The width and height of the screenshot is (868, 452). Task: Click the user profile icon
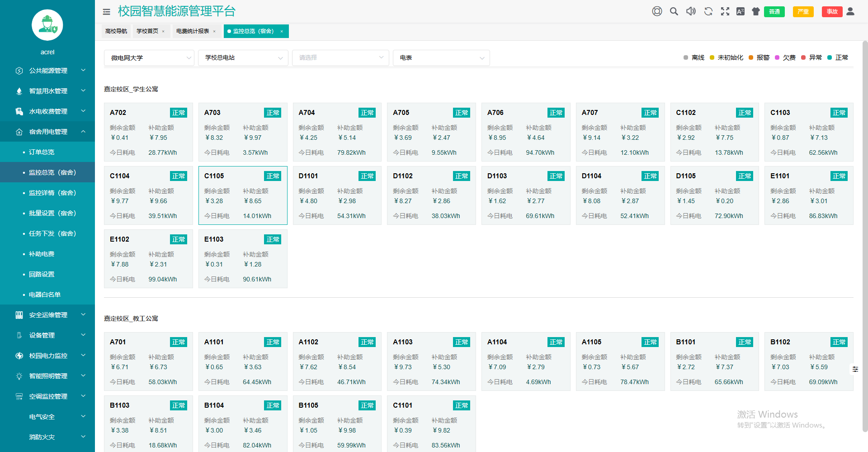click(850, 11)
